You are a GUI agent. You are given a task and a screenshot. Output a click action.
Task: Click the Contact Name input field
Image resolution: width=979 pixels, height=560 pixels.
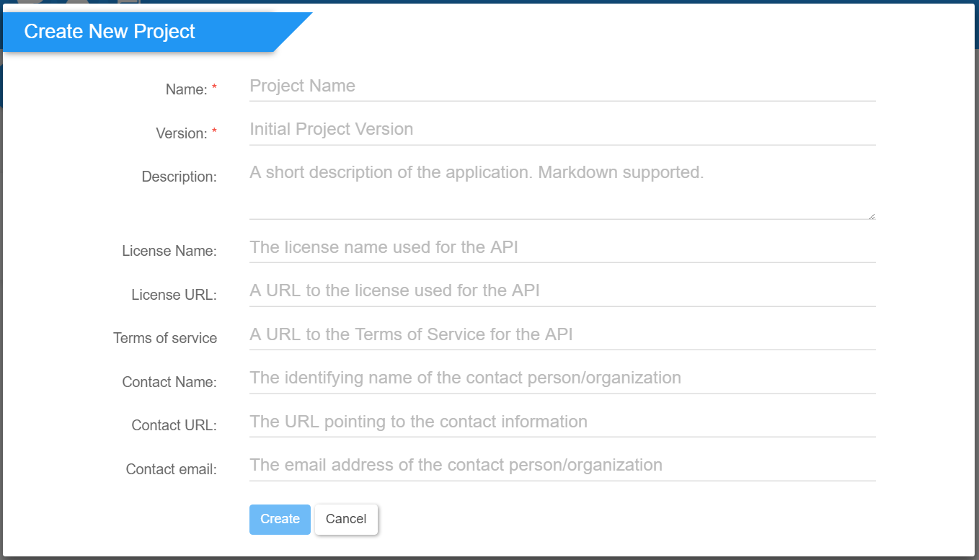562,378
